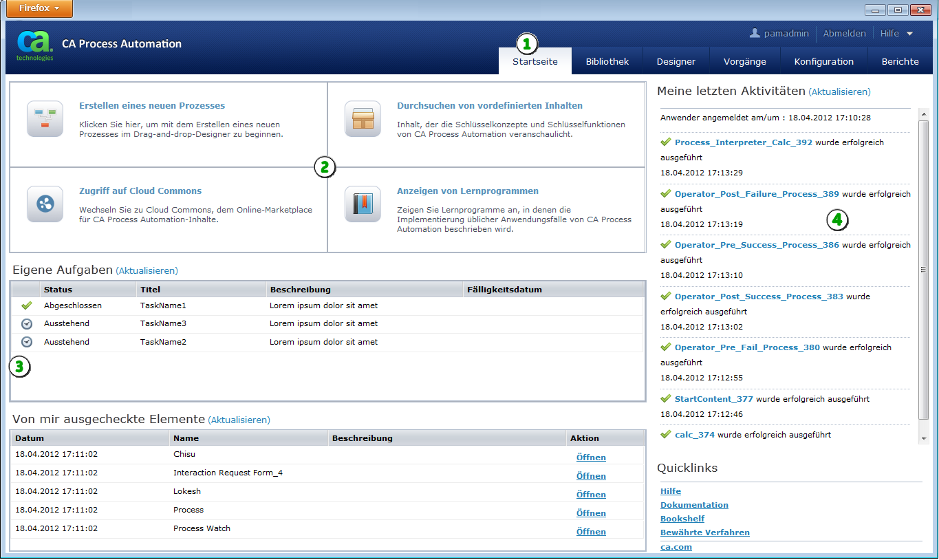Sort tasks by Fälligkeitsdatum column header

pyautogui.click(x=504, y=290)
